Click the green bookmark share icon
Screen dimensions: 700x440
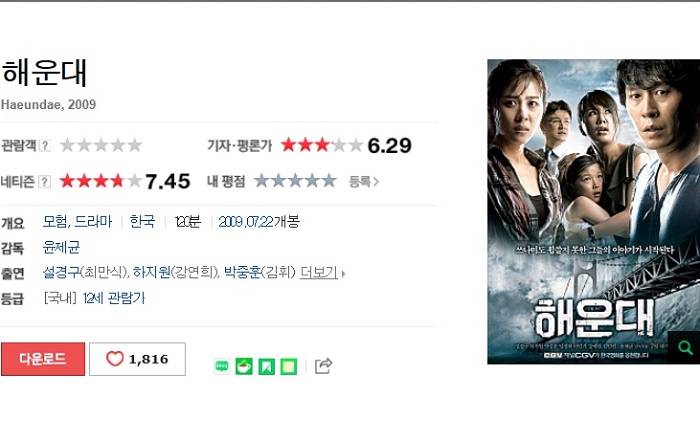pos(267,366)
